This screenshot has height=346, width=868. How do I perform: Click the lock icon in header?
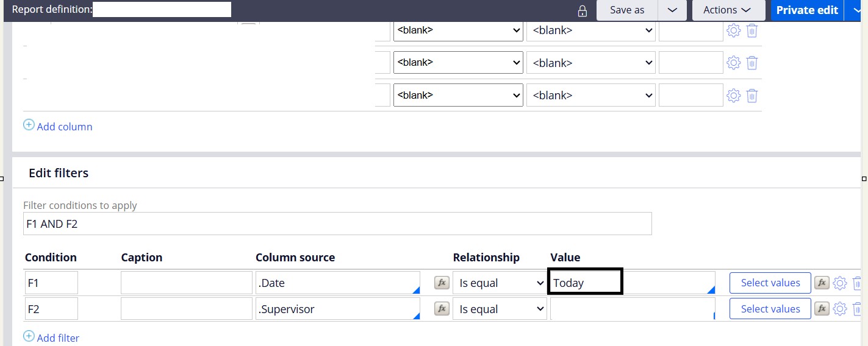click(x=583, y=11)
